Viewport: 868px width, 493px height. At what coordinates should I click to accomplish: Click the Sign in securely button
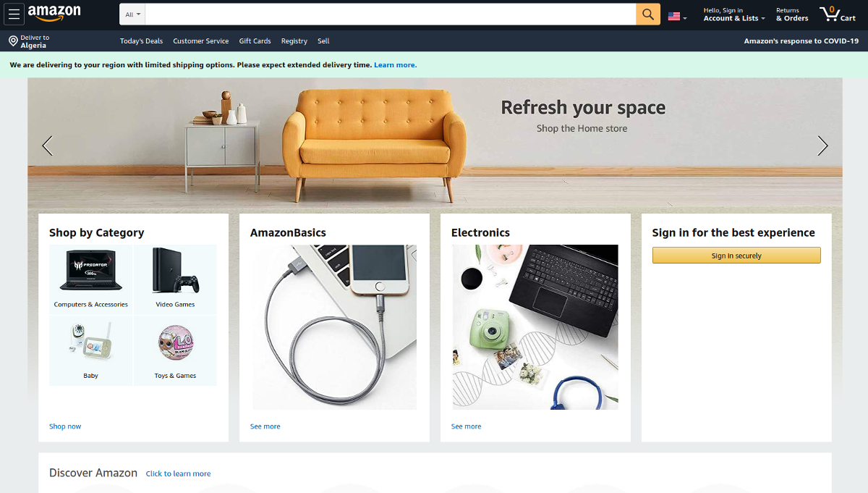click(736, 256)
